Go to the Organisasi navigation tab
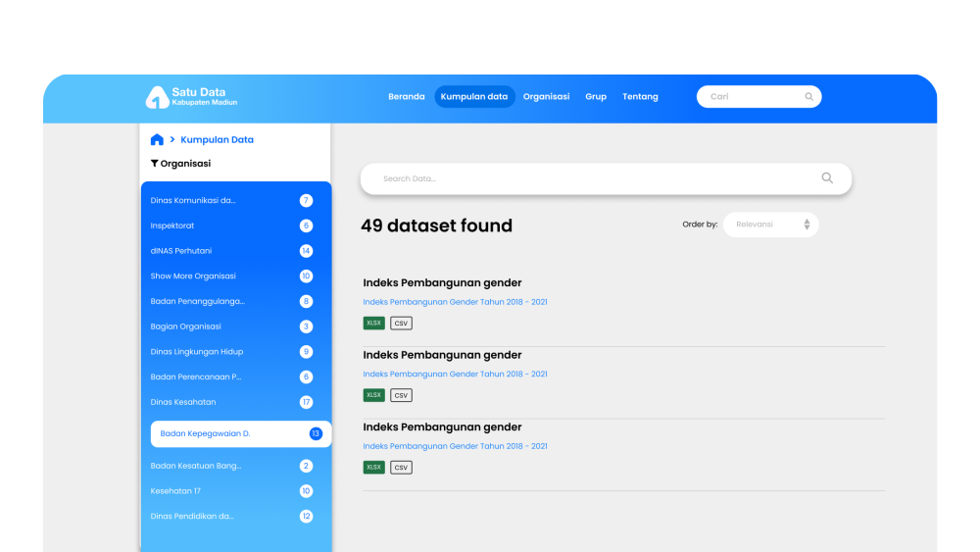980x552 pixels. coord(546,97)
